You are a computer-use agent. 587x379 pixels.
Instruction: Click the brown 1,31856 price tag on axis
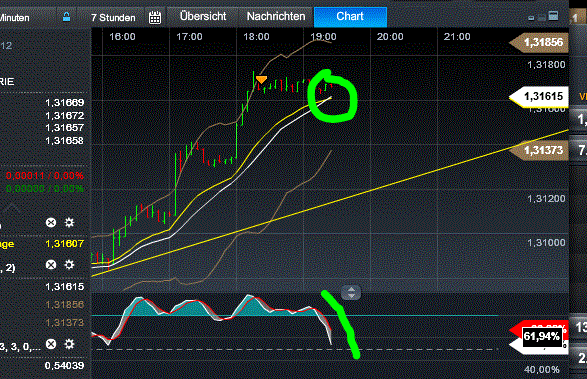(539, 42)
